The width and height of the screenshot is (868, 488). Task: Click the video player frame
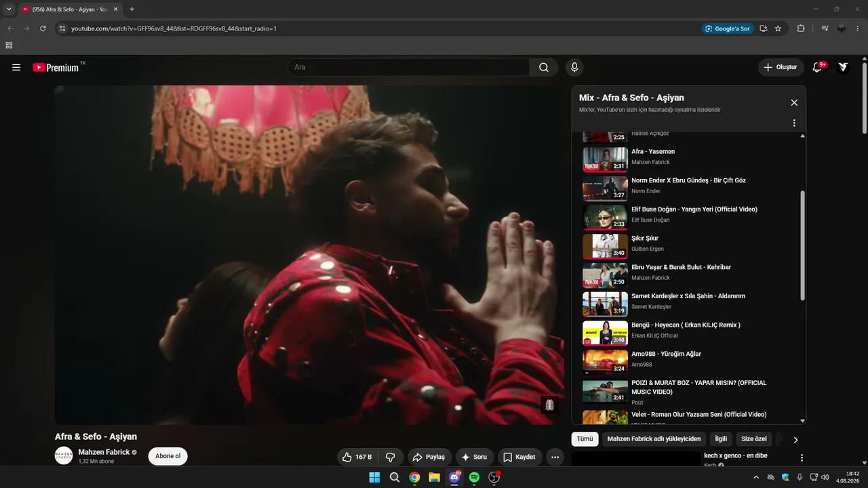309,255
